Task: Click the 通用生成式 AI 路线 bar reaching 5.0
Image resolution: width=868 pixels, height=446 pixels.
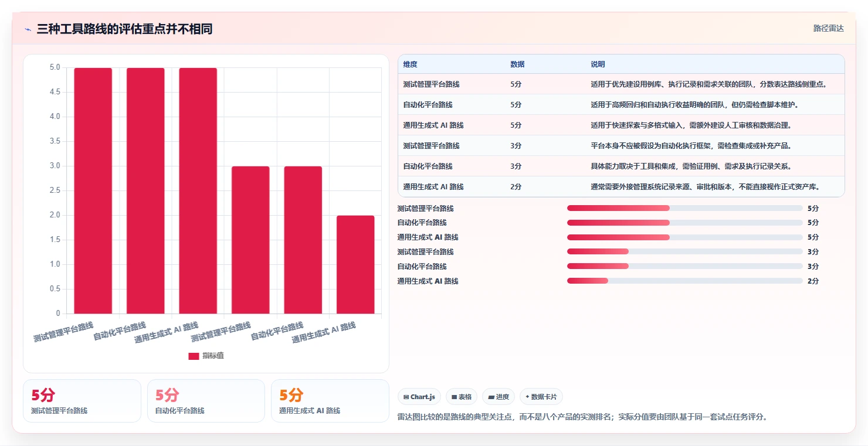Action: pyautogui.click(x=198, y=190)
